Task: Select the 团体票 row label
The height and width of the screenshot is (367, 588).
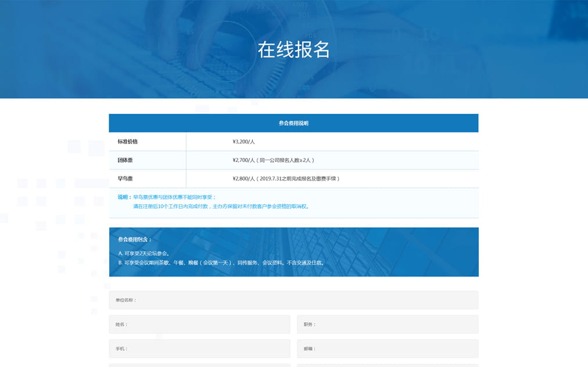Action: click(x=126, y=160)
